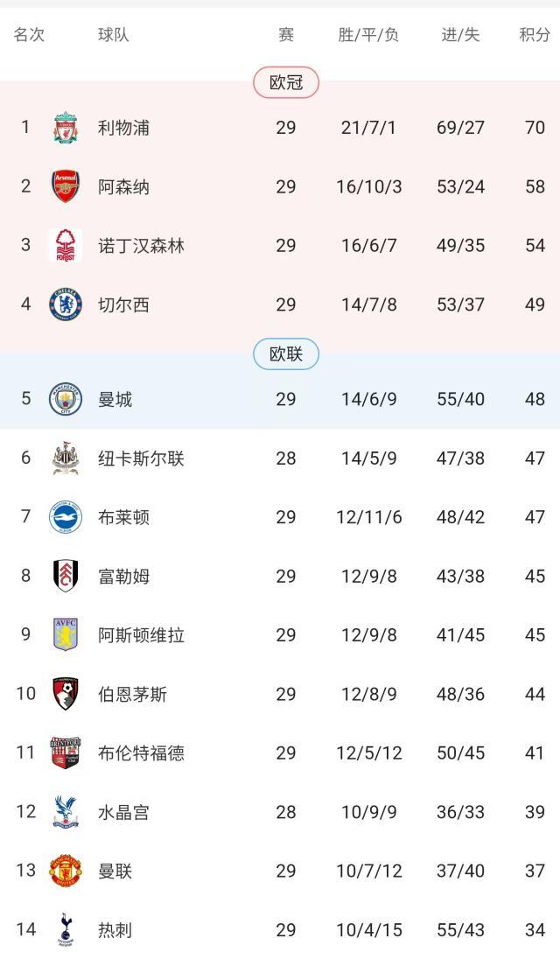This screenshot has height=959, width=560.
Task: Click the Nottingham Forest club logo
Action: (63, 246)
